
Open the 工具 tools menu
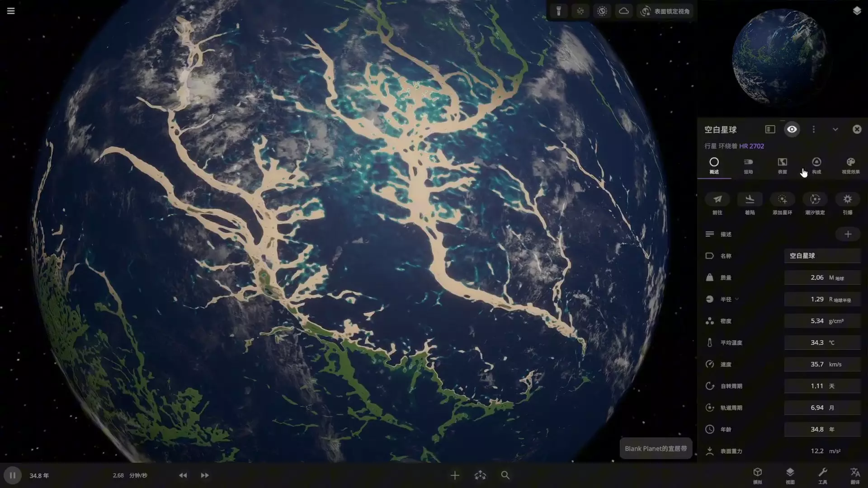[x=823, y=476]
